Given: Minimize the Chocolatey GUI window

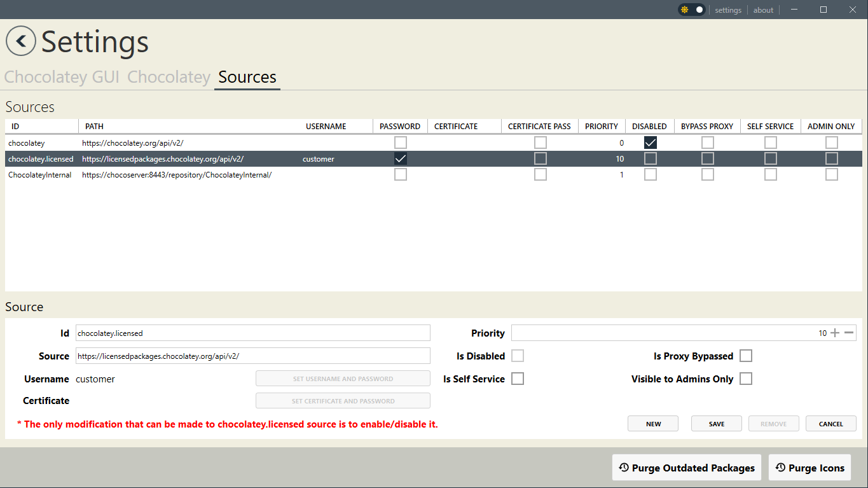Looking at the screenshot, I should coord(794,10).
